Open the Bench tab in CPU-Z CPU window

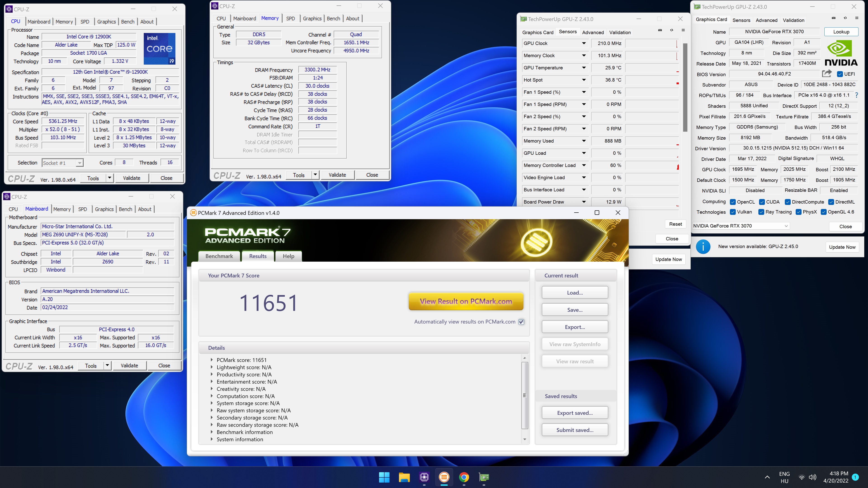128,21
